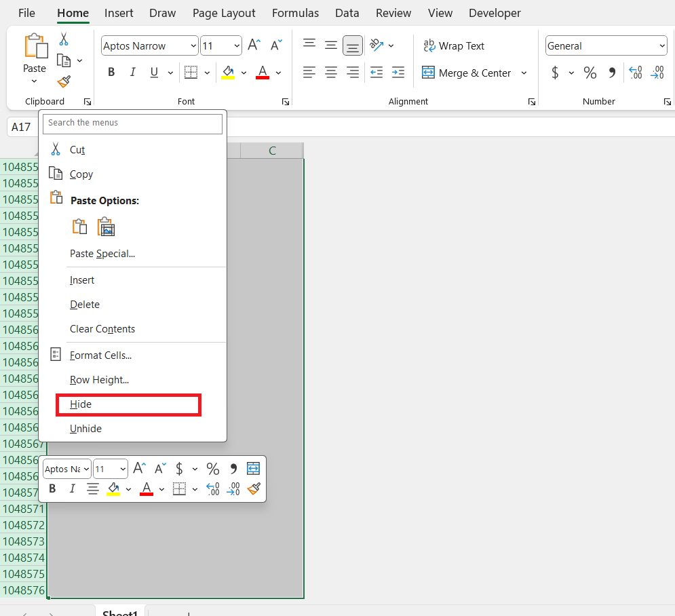Image resolution: width=675 pixels, height=616 pixels.
Task: Click Merge & Center button
Action: (467, 73)
